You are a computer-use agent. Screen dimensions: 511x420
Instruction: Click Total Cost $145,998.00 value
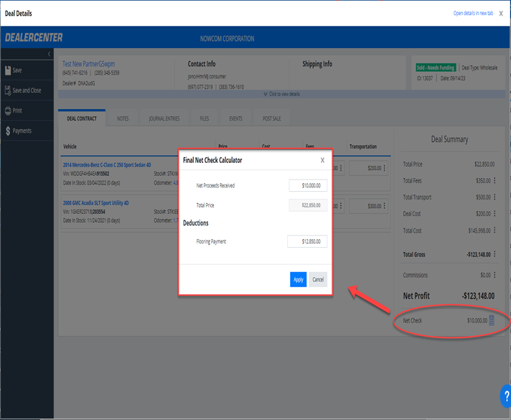point(479,230)
